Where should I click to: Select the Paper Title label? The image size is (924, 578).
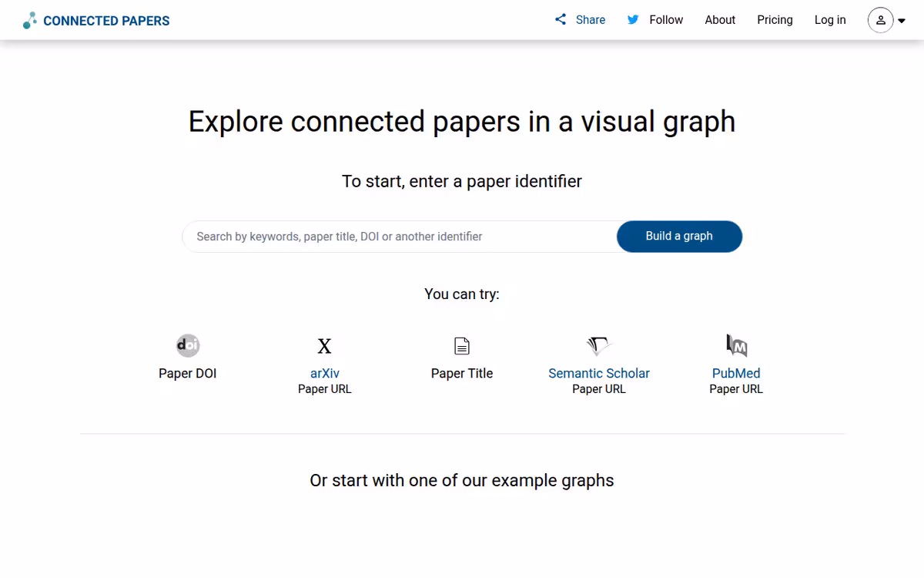pyautogui.click(x=462, y=373)
